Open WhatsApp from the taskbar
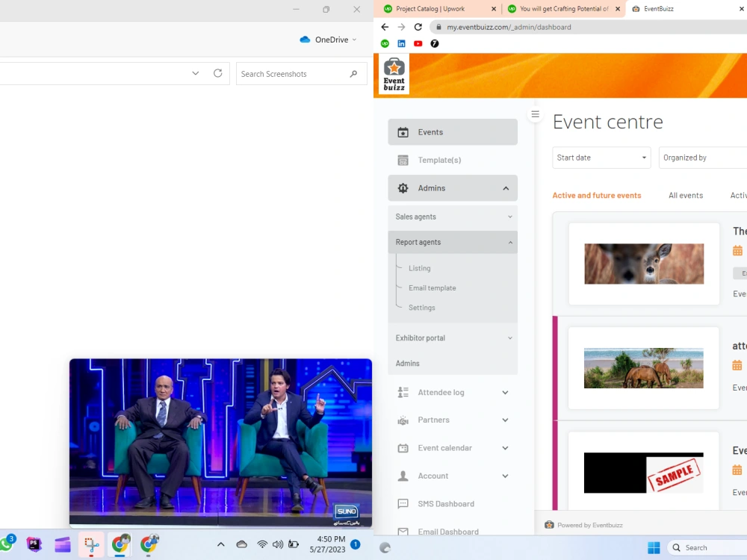747x560 pixels. point(6,544)
